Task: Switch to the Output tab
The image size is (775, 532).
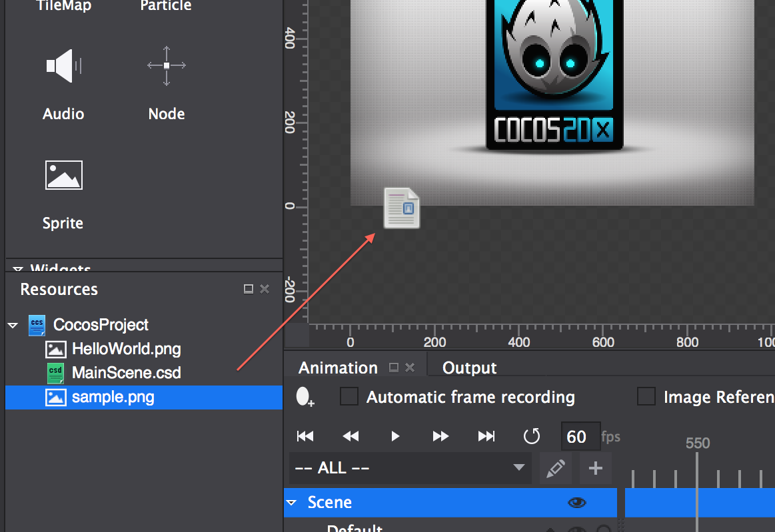Action: [x=470, y=368]
